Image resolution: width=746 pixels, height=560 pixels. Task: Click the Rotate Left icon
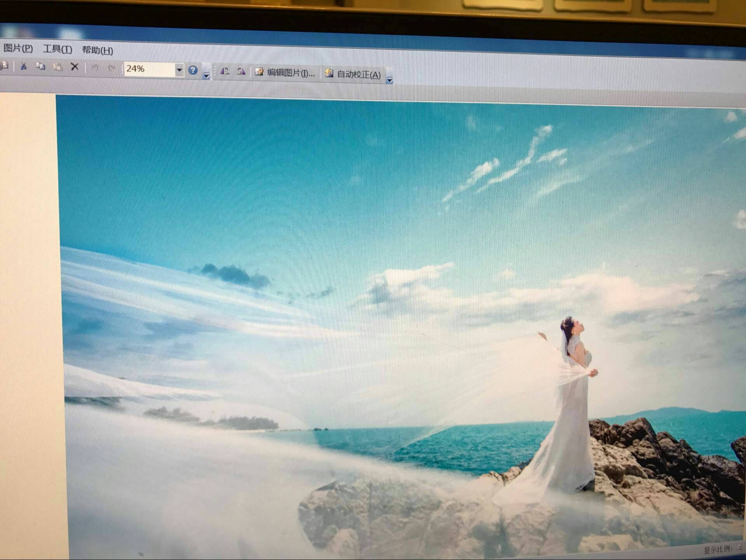225,71
